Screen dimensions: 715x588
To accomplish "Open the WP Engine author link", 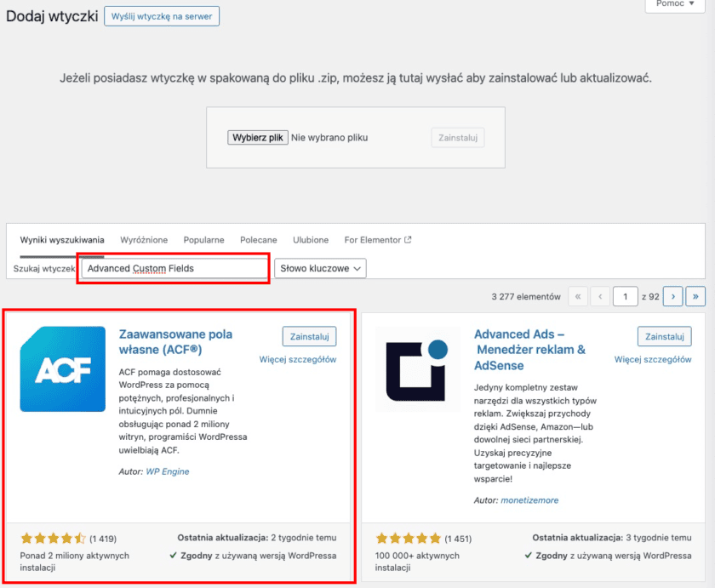I will [x=168, y=471].
